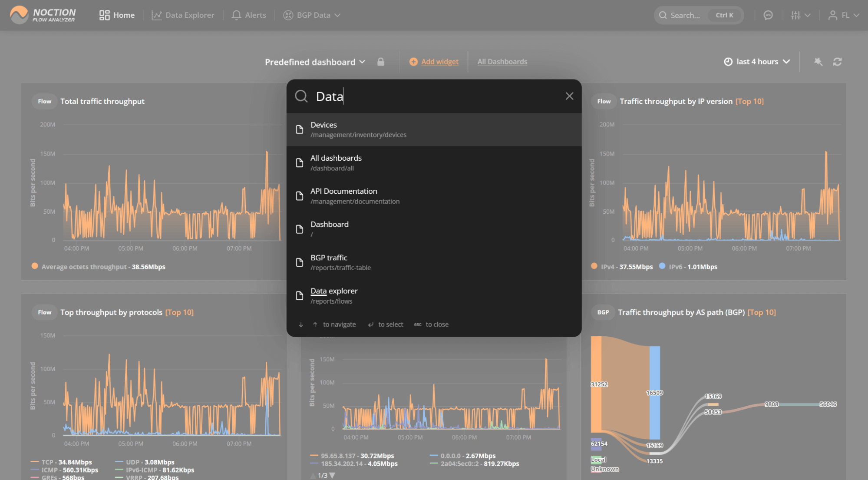Go to next legend page arrow
The image size is (868, 480).
click(x=332, y=476)
